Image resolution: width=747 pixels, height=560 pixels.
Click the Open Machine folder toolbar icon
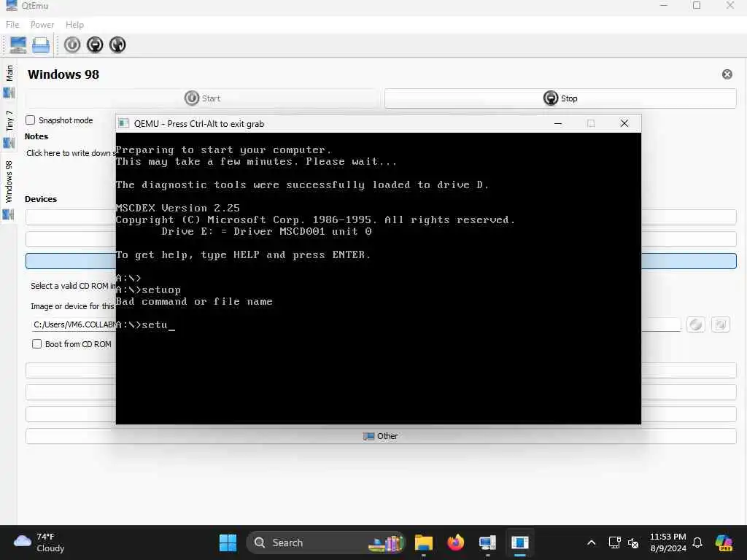[41, 45]
